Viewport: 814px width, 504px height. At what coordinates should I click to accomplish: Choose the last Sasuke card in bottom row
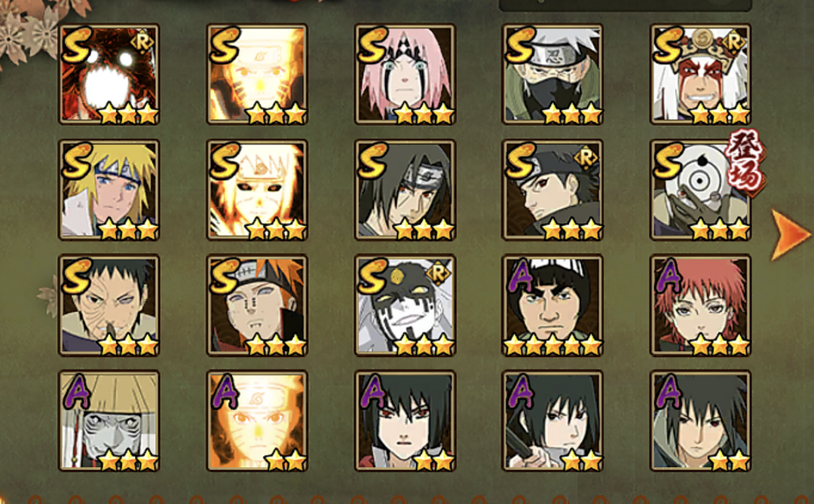tap(700, 421)
